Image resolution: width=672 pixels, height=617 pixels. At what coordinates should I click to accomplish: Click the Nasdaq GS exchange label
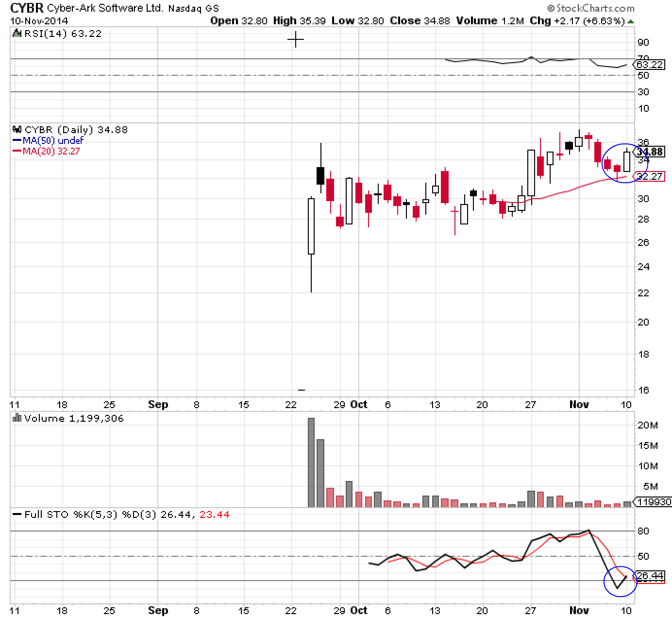tap(193, 8)
